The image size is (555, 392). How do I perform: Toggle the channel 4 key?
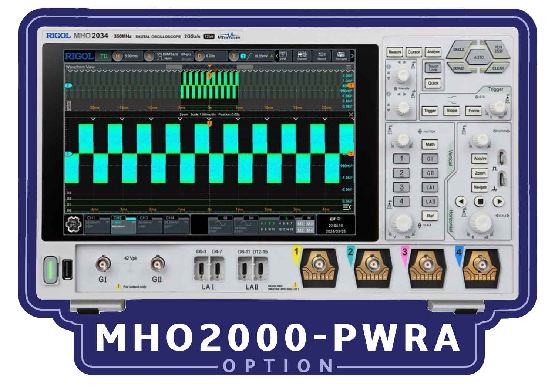(401, 202)
